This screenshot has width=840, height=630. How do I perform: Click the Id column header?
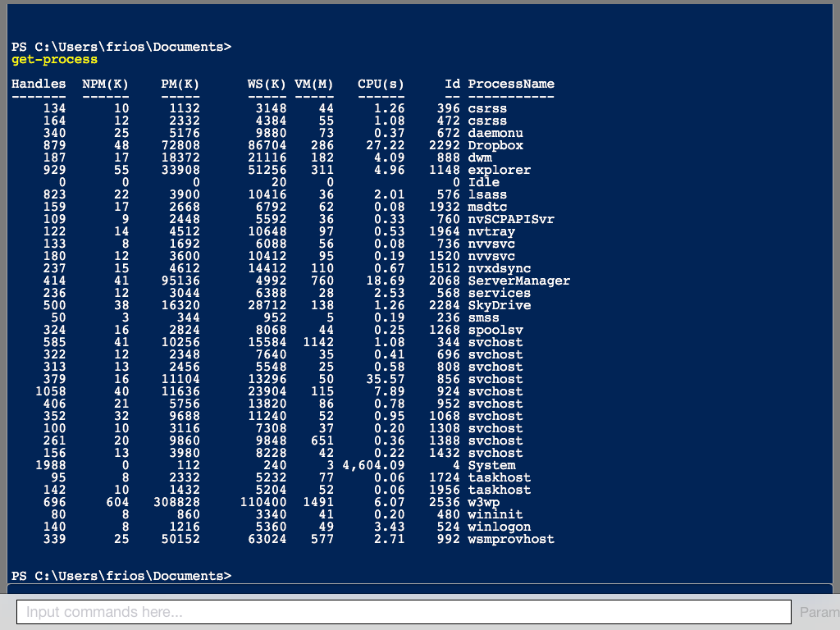click(452, 84)
